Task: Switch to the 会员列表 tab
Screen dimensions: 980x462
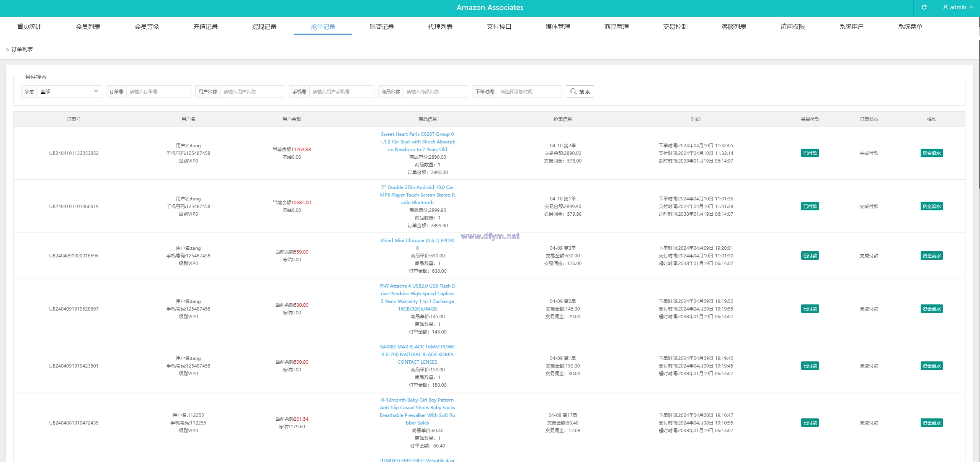Action: tap(88, 26)
